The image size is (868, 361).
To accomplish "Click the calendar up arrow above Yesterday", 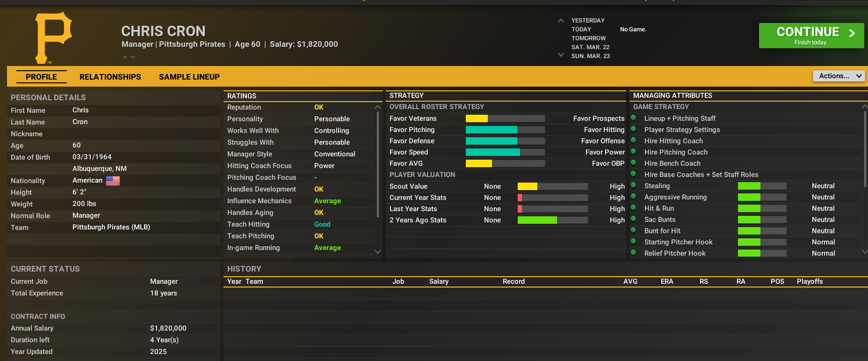I will click(x=561, y=21).
